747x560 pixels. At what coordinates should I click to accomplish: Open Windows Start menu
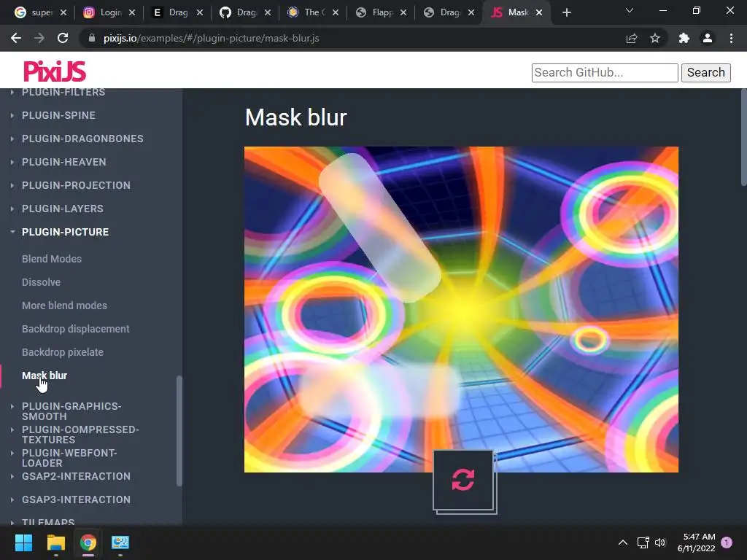click(23, 542)
